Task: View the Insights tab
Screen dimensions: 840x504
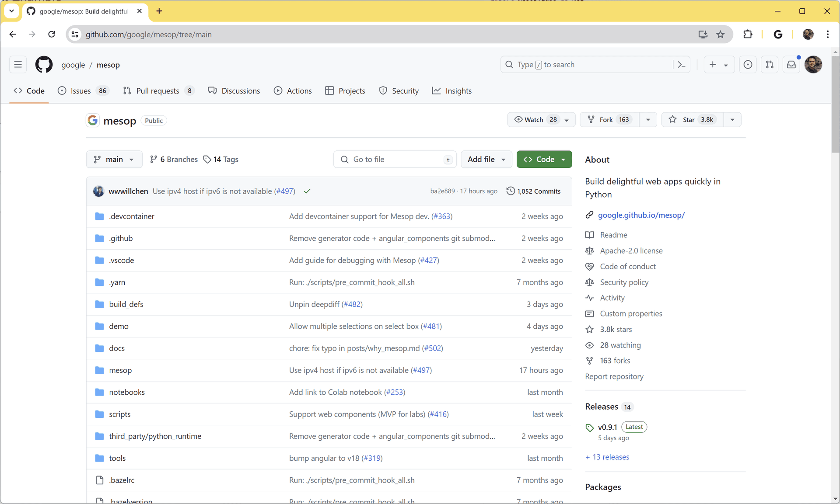Action: click(452, 90)
